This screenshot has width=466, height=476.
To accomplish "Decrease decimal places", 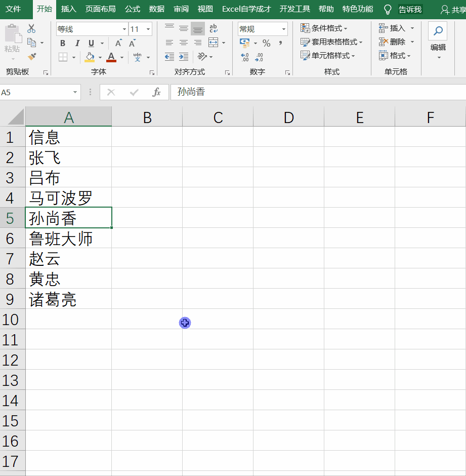I will 259,57.
